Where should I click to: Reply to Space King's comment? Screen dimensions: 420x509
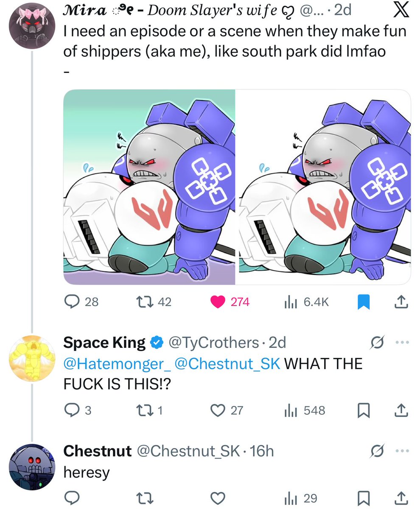(77, 410)
